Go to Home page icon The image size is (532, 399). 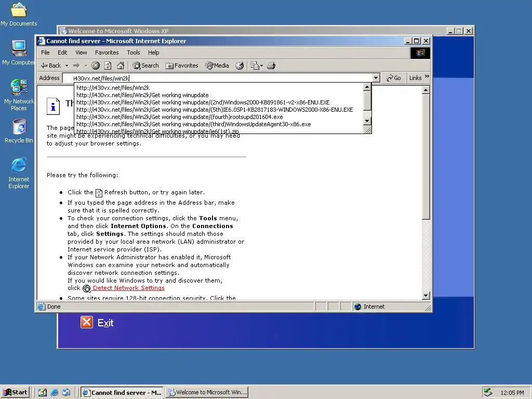[x=121, y=65]
